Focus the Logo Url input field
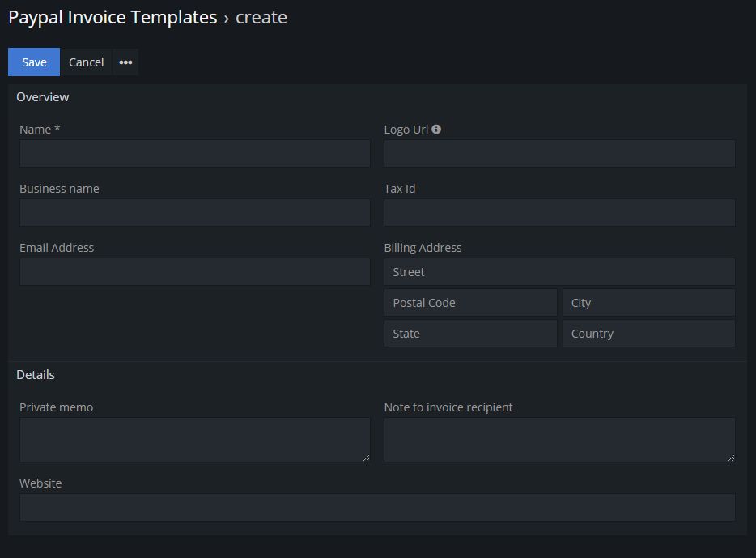Image resolution: width=756 pixels, height=558 pixels. pos(559,153)
